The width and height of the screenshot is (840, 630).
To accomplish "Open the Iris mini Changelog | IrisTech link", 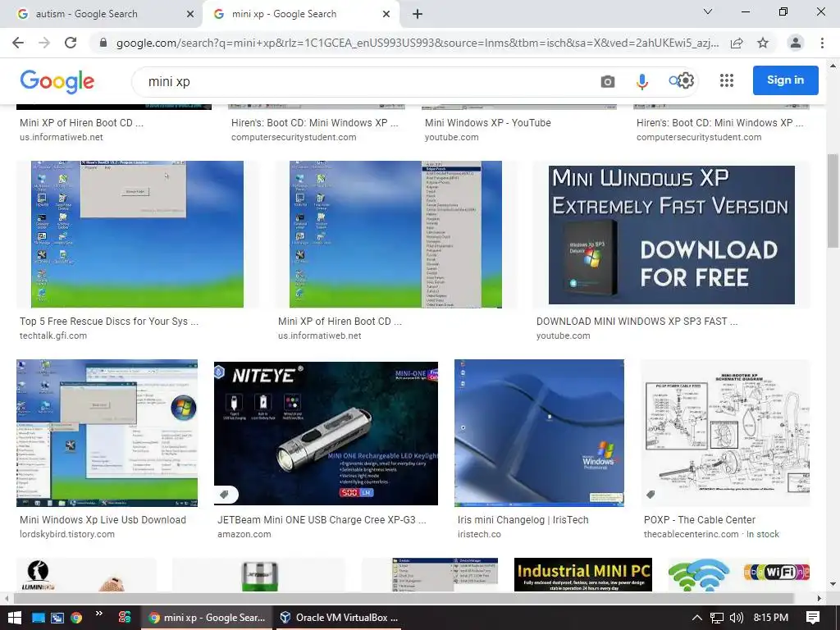I will [x=523, y=519].
